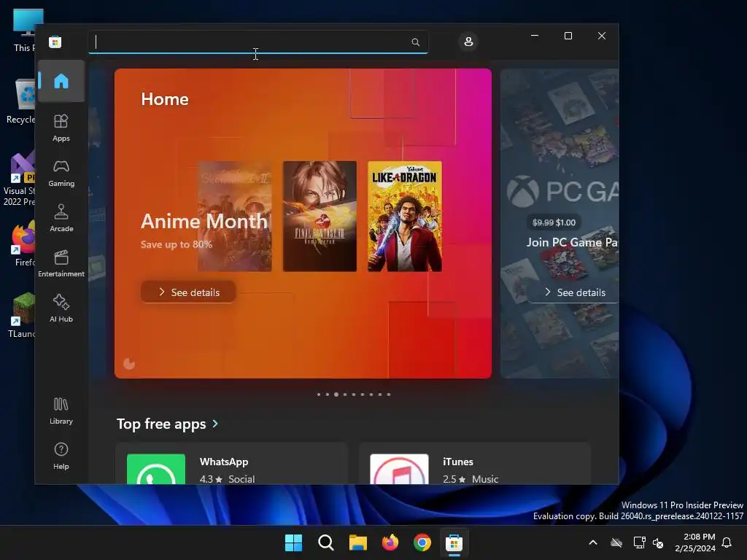Click the Join PC Game Pass banner title
This screenshot has width=747, height=560.
(x=573, y=242)
